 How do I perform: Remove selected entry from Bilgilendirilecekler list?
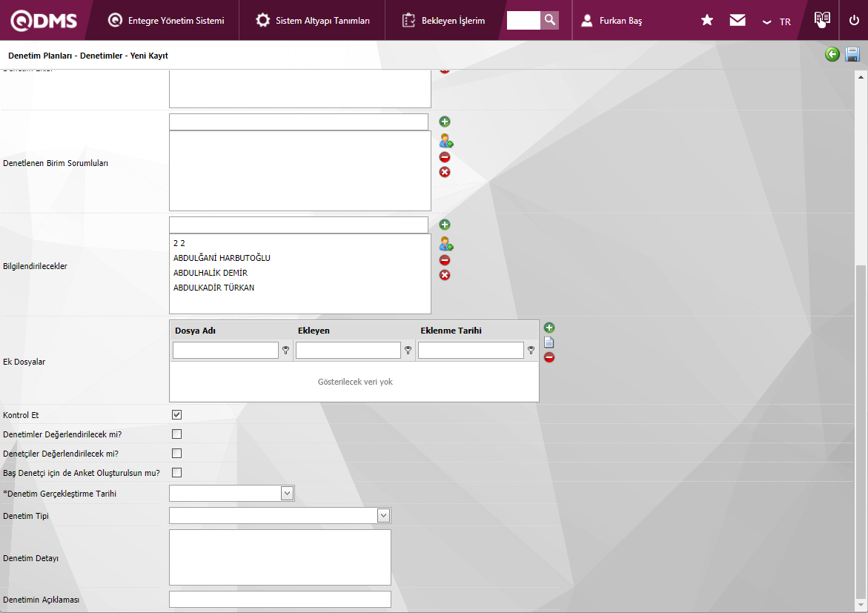[x=445, y=260]
